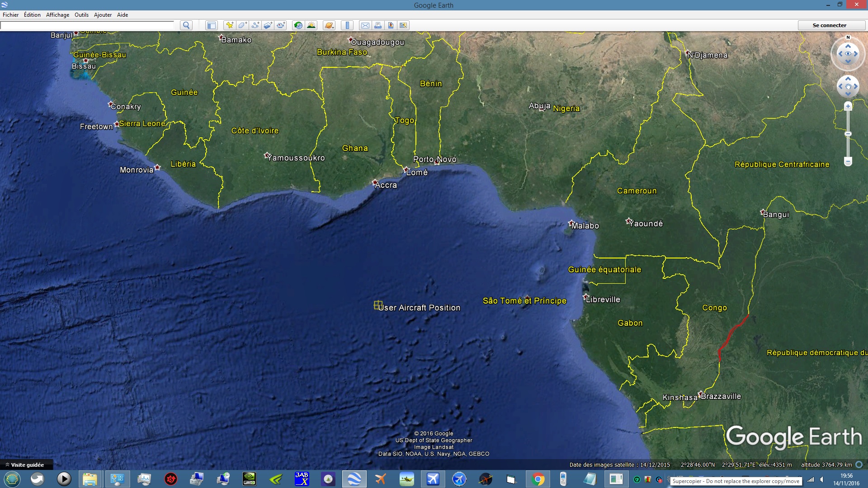
Task: Click the volume speaker tray icon
Action: (821, 479)
